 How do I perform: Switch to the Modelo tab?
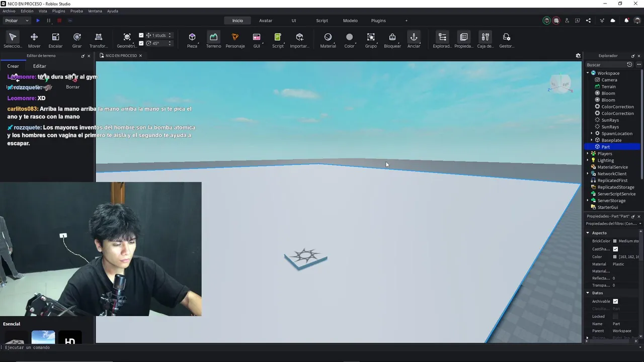pyautogui.click(x=350, y=21)
